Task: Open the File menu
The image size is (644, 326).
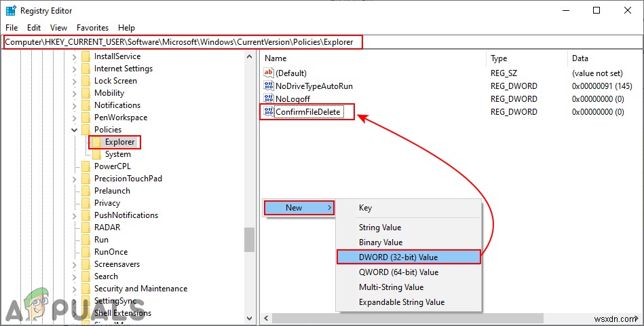Action: [x=12, y=28]
